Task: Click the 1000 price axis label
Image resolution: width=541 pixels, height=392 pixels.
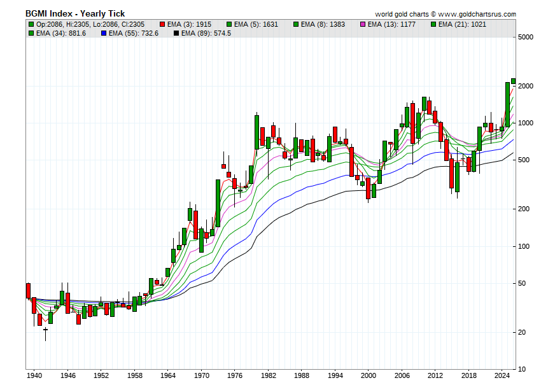Action: point(526,123)
